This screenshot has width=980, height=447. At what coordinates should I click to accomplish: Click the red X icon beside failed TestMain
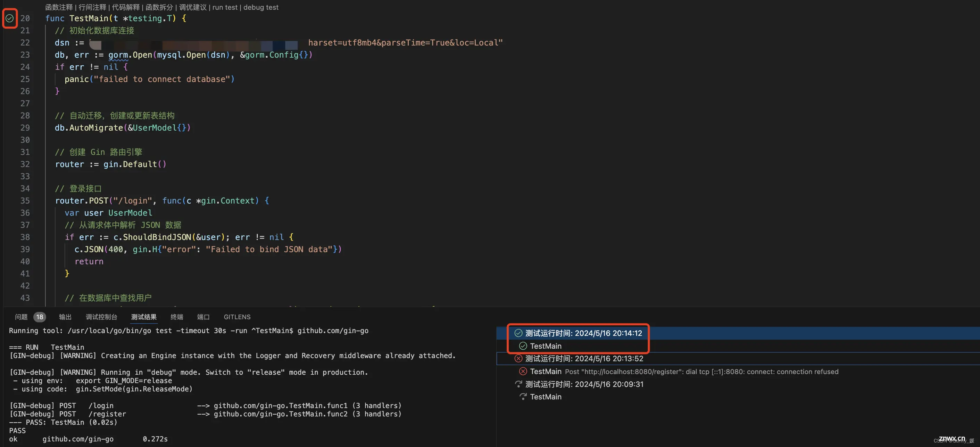[523, 372]
